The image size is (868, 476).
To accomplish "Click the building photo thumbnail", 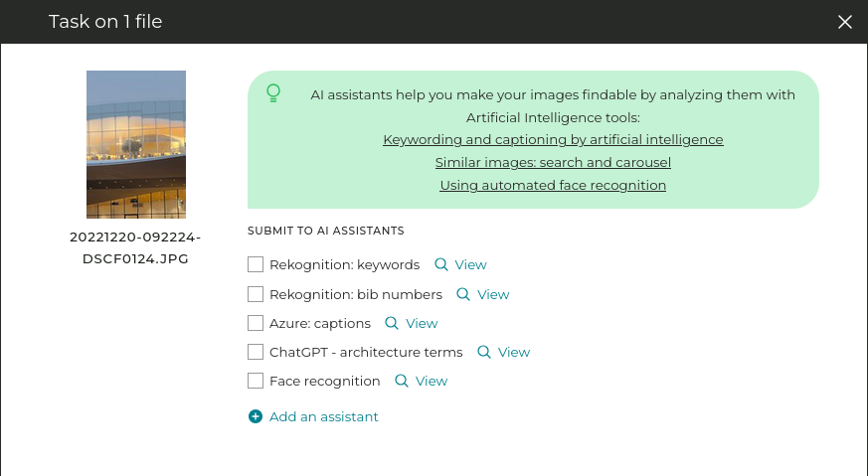I will 136,144.
